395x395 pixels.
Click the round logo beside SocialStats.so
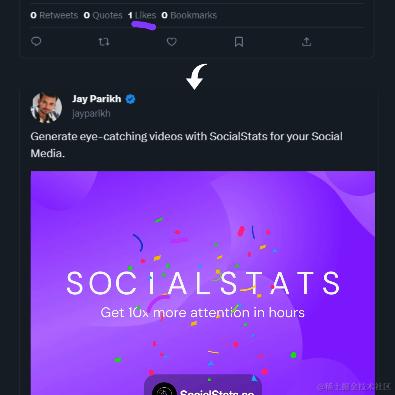[164, 389]
